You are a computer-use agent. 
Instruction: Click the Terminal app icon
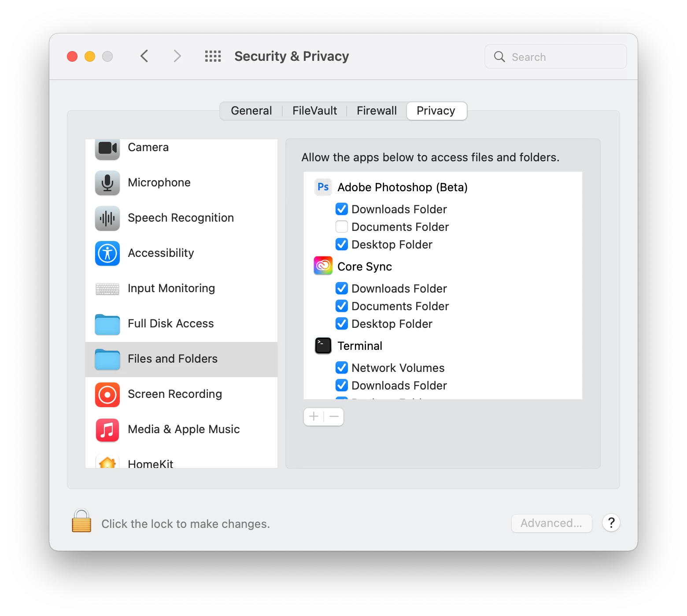323,346
